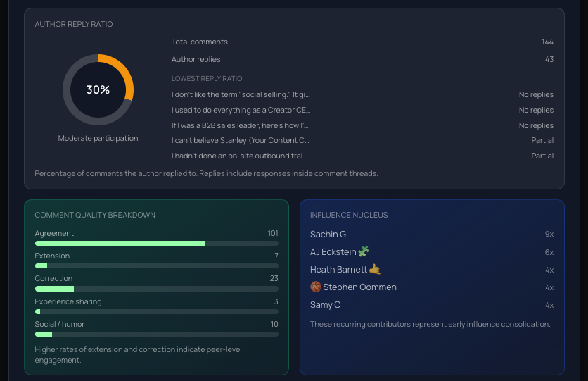Click the Correction count 23
Image resolution: width=588 pixels, height=381 pixels.
(x=274, y=278)
